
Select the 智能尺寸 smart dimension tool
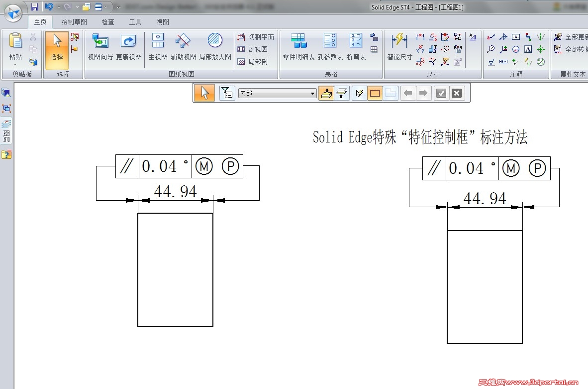[x=399, y=46]
